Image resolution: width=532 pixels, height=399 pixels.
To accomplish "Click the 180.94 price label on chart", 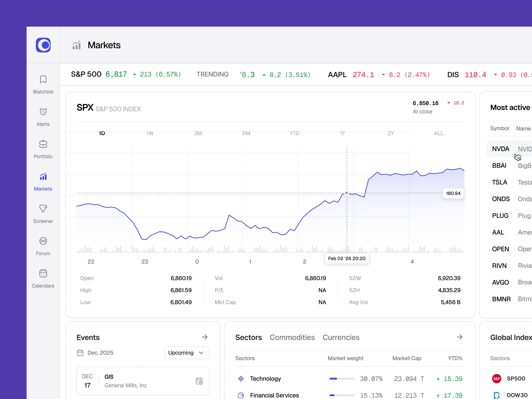I will (x=453, y=193).
